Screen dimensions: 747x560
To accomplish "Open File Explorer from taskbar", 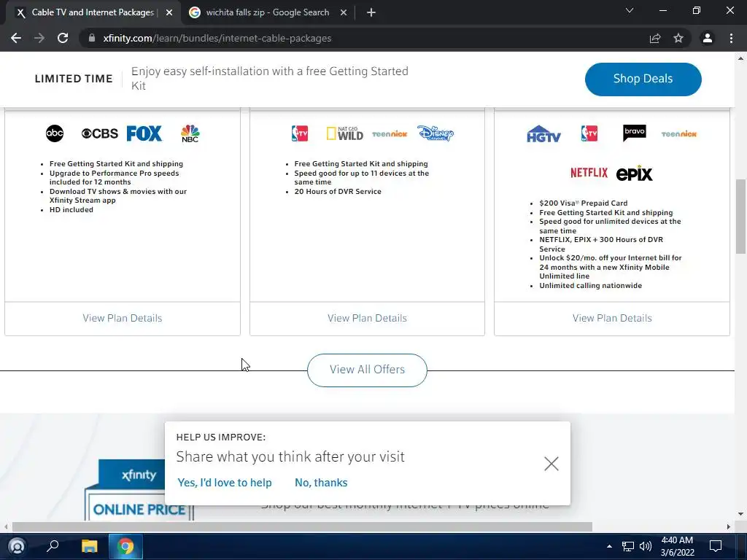I will point(89,546).
